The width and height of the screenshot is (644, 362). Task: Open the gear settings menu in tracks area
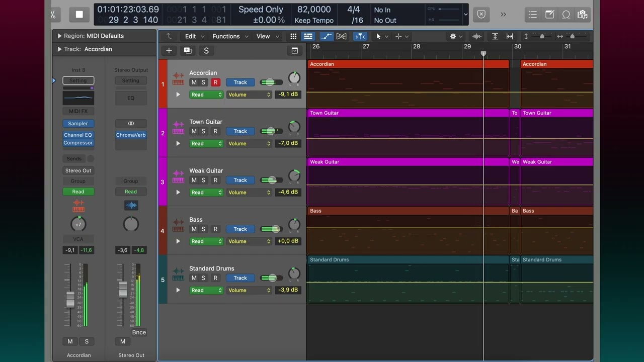pos(456,36)
